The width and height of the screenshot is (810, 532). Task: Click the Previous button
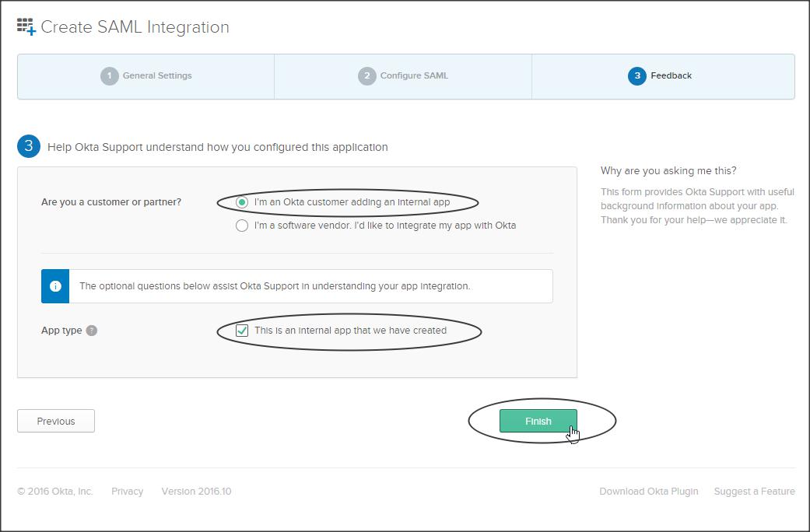[56, 421]
